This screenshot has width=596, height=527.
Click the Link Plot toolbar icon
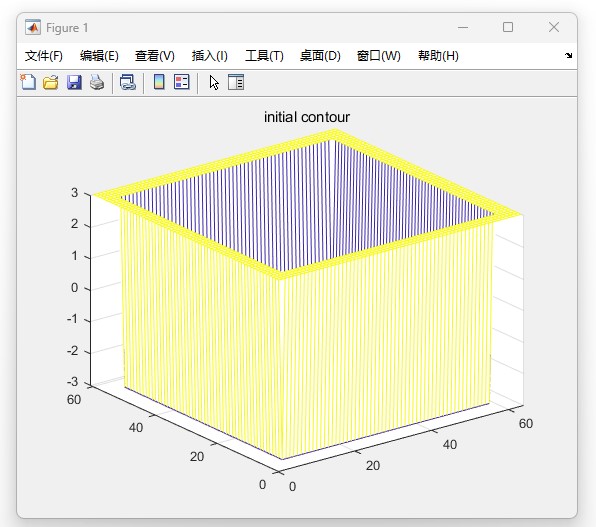(128, 82)
